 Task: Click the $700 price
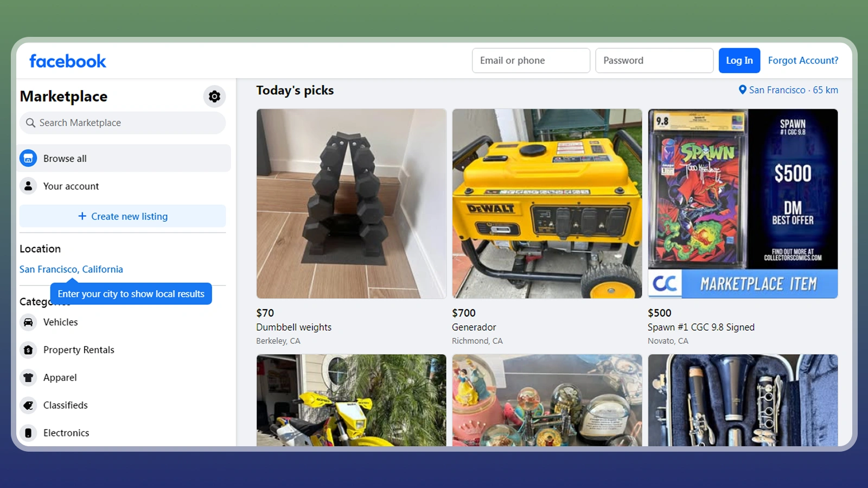[x=463, y=313]
